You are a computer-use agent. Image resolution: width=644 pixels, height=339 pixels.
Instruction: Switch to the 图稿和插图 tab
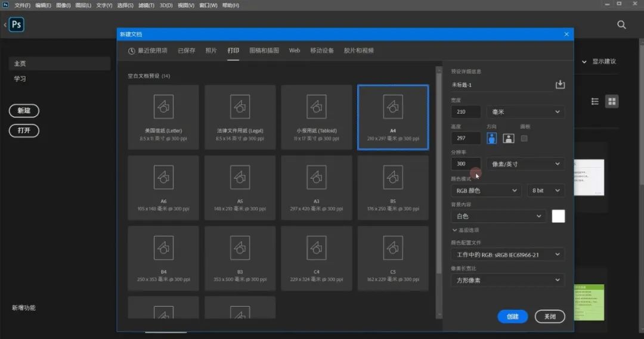tap(264, 51)
